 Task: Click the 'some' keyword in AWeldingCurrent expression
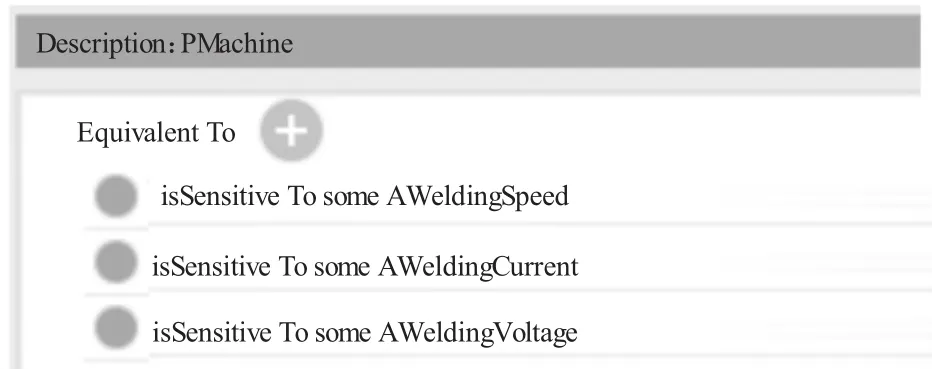[x=342, y=267]
